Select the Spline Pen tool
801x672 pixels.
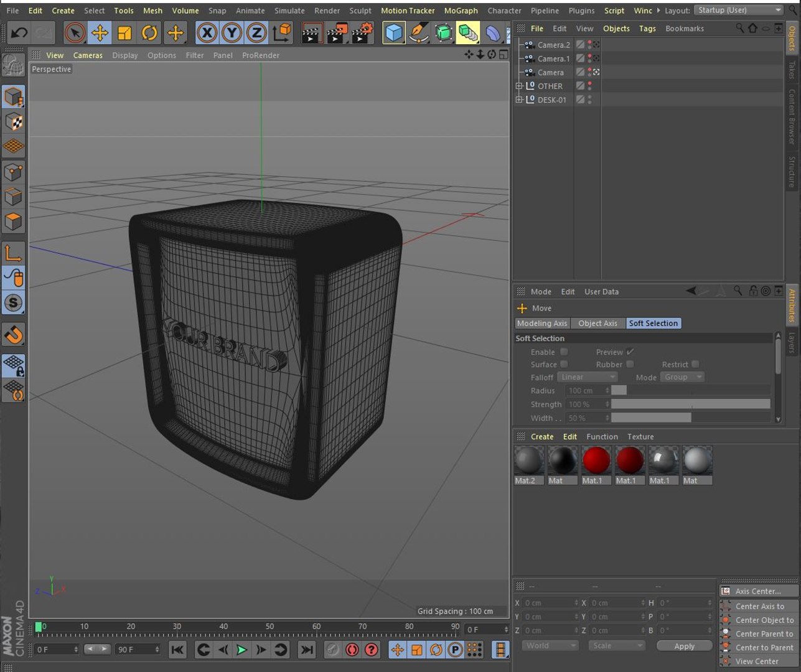[x=419, y=33]
